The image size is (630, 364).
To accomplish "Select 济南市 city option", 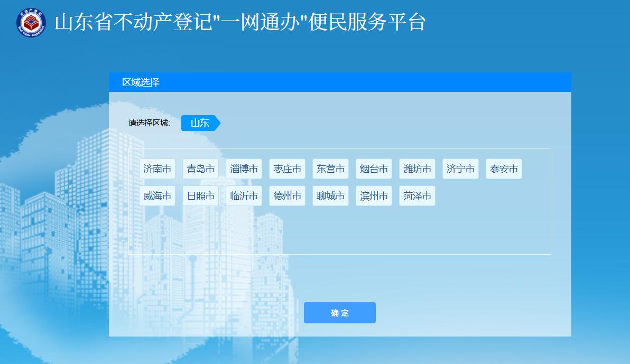I will click(157, 169).
